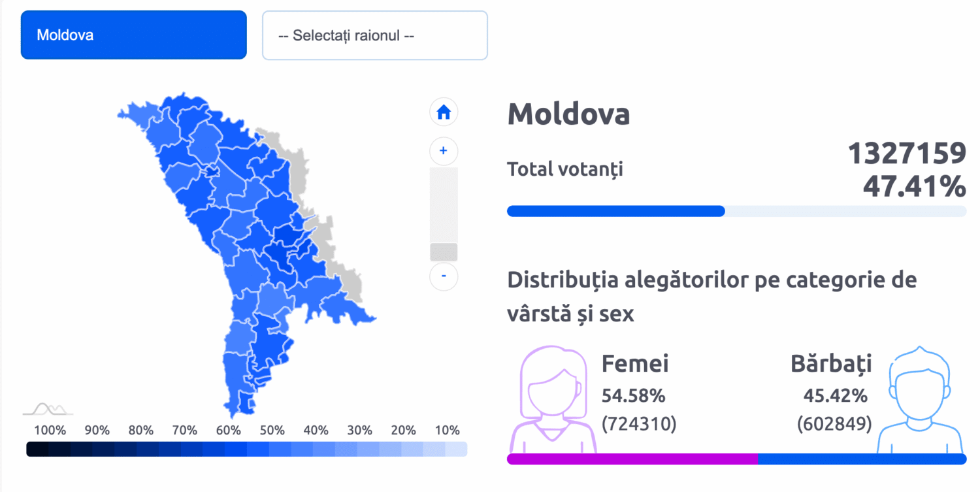Click the 50% legend color swatch
This screenshot has height=492, width=980.
[x=257, y=450]
